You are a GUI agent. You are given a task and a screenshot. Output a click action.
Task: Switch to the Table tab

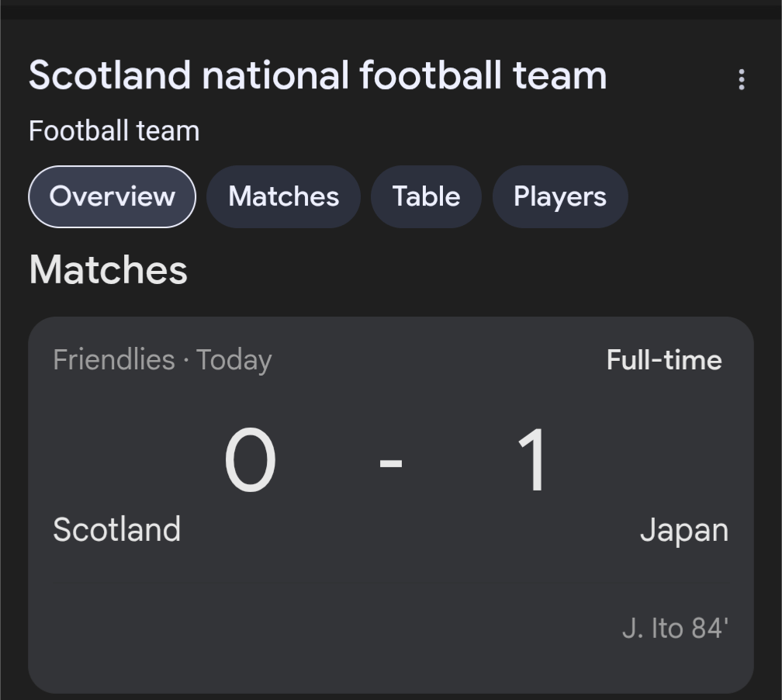(426, 196)
